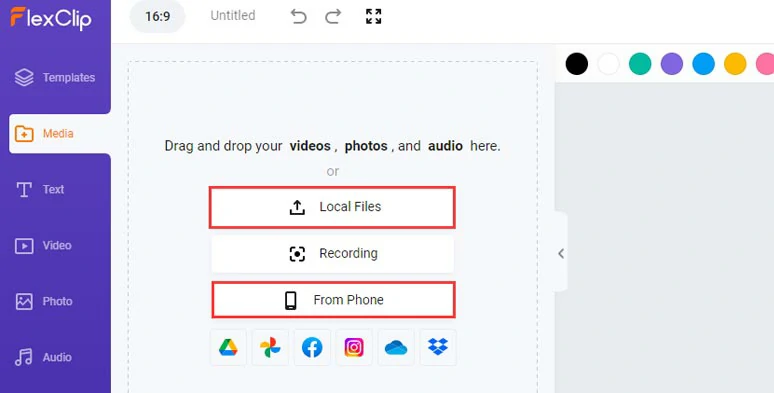Image resolution: width=774 pixels, height=393 pixels.
Task: Open the Templates sidebar tab
Action: tap(55, 78)
